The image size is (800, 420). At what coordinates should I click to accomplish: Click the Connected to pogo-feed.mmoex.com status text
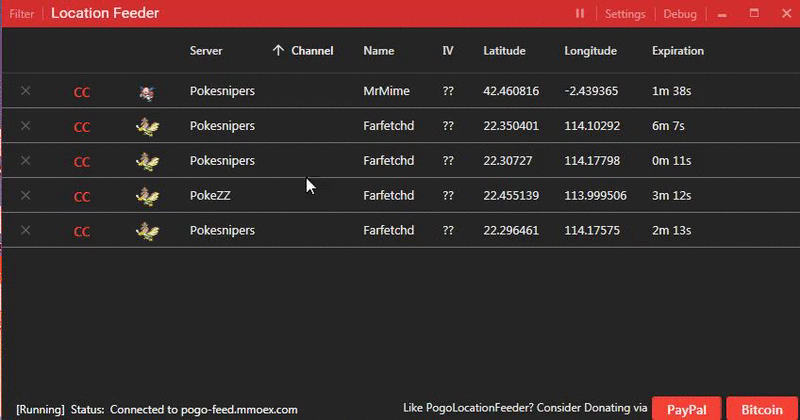point(204,410)
